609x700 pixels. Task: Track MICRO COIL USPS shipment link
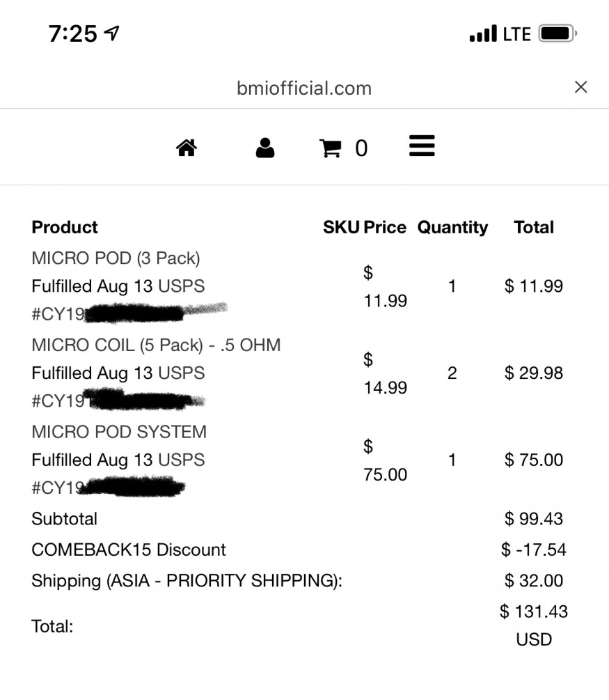(182, 373)
